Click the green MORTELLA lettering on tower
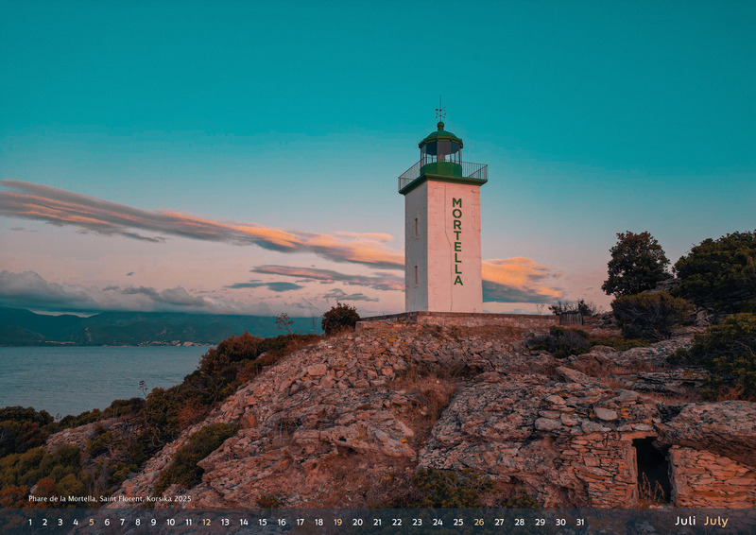 (x=457, y=241)
